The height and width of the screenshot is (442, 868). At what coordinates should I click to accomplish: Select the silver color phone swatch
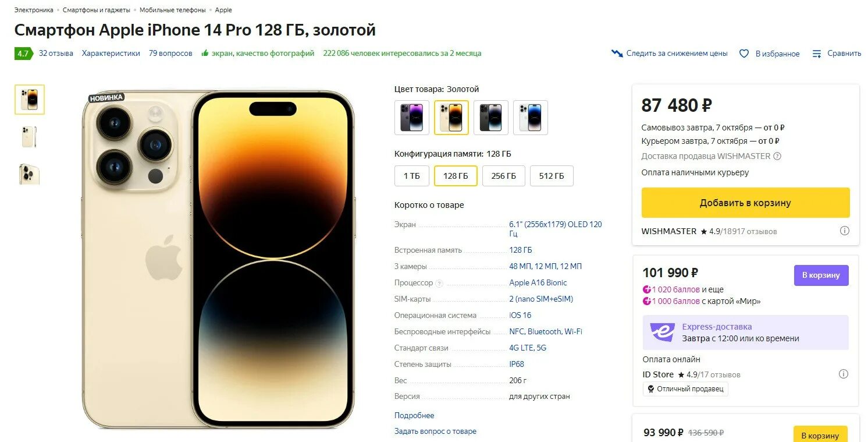pyautogui.click(x=531, y=118)
